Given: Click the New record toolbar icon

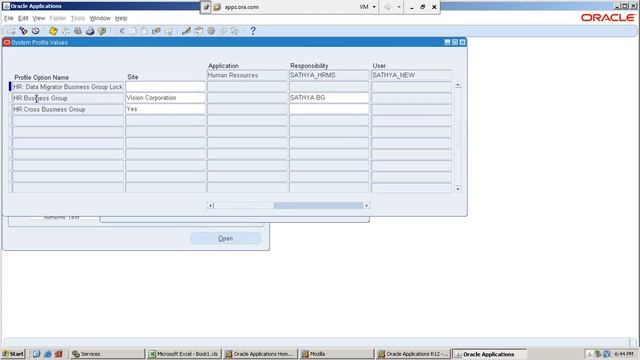Looking at the screenshot, I should coord(11,31).
